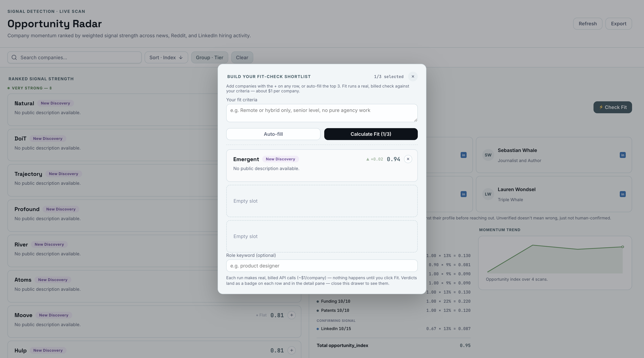Click Emergent's New Discovery badge

[280, 159]
